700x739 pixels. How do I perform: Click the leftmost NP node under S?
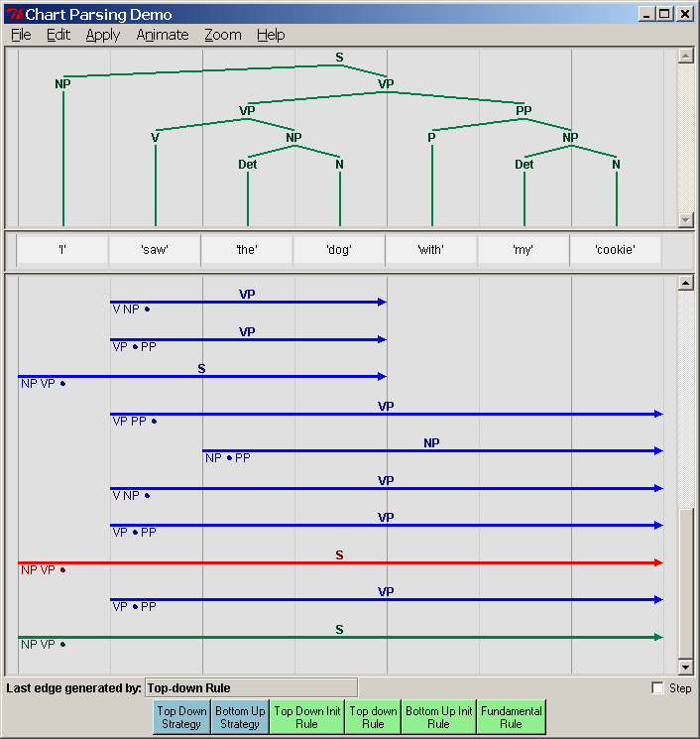[x=62, y=84]
